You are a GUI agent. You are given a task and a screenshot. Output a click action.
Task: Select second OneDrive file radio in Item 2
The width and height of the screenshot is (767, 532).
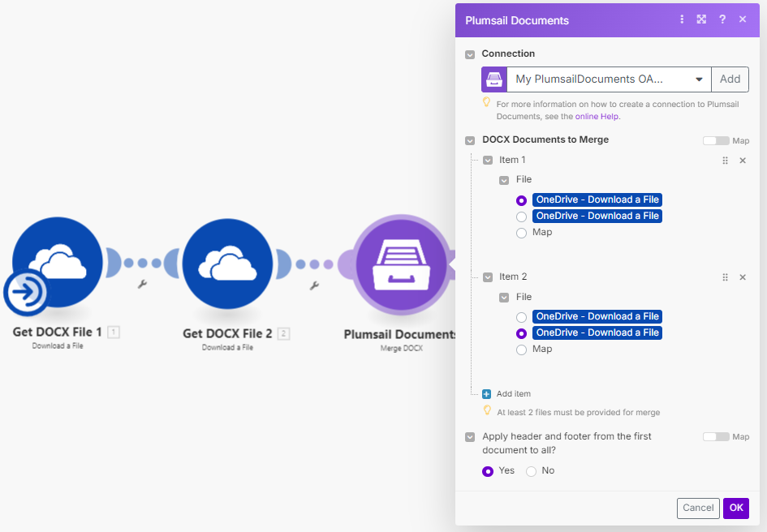(521, 333)
